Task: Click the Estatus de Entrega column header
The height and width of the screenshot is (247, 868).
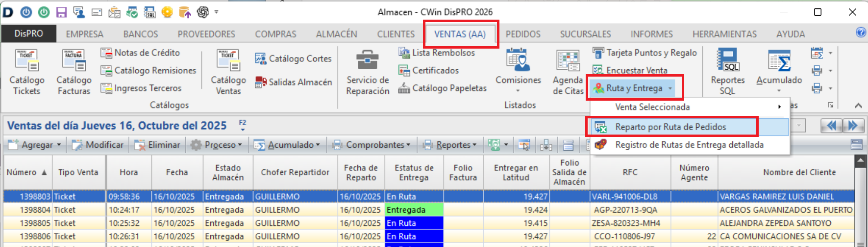Action: coord(414,172)
